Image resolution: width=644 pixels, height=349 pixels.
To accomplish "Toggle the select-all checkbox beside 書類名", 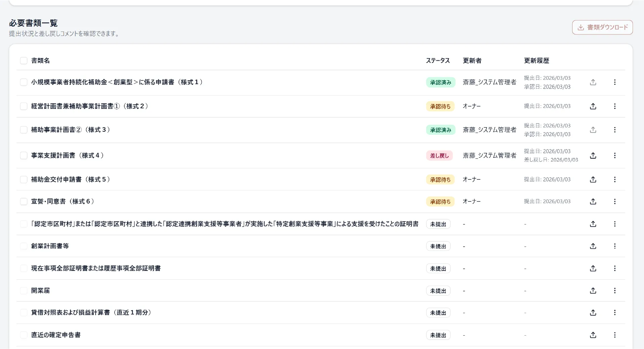I will coord(23,61).
